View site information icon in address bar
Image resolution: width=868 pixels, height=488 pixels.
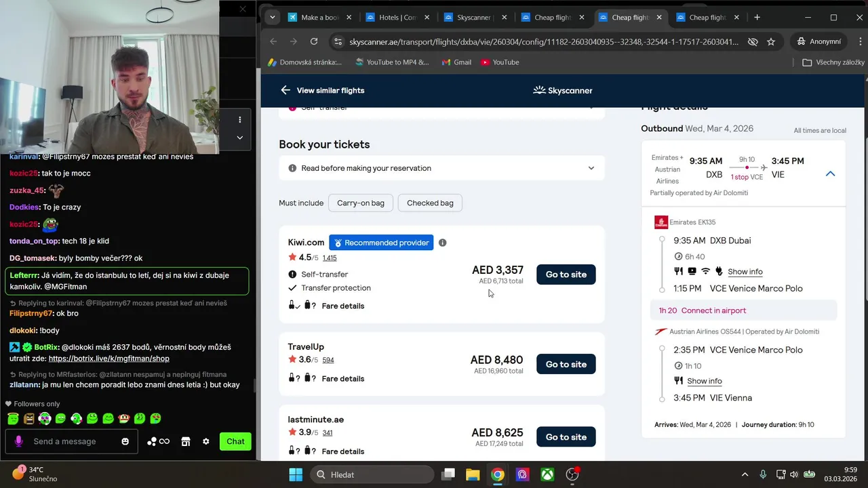(x=338, y=41)
